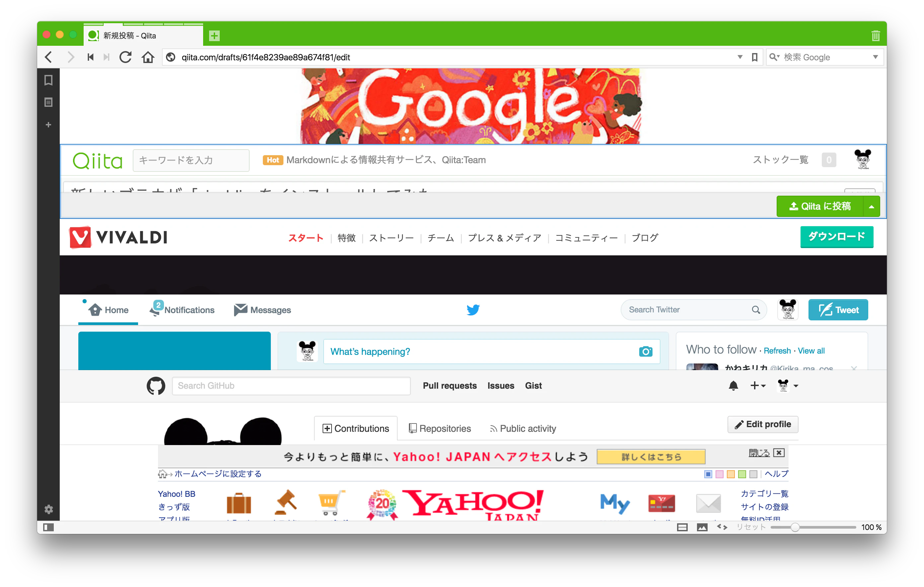The image size is (924, 587).
Task: Click the GitHub Octocat logo
Action: coord(156,386)
